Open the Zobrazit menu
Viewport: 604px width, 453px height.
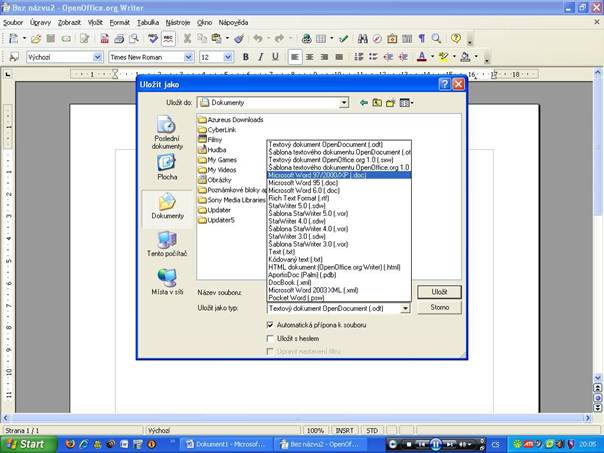[69, 23]
